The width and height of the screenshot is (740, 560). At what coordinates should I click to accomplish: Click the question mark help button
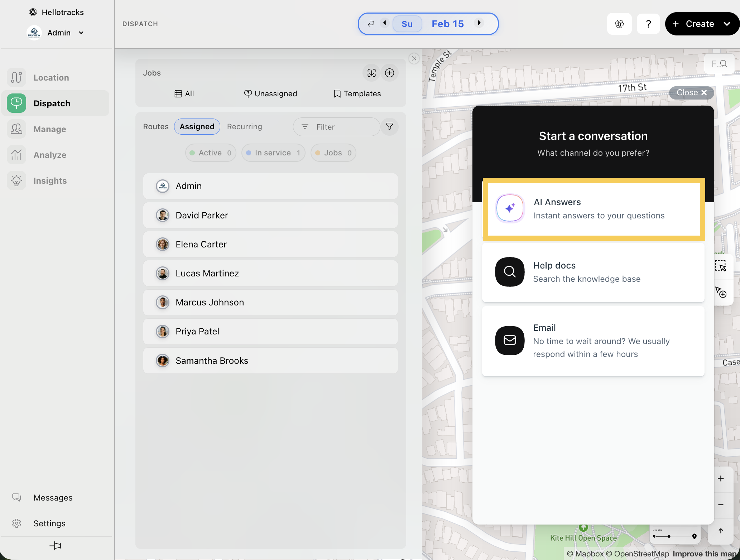point(648,24)
